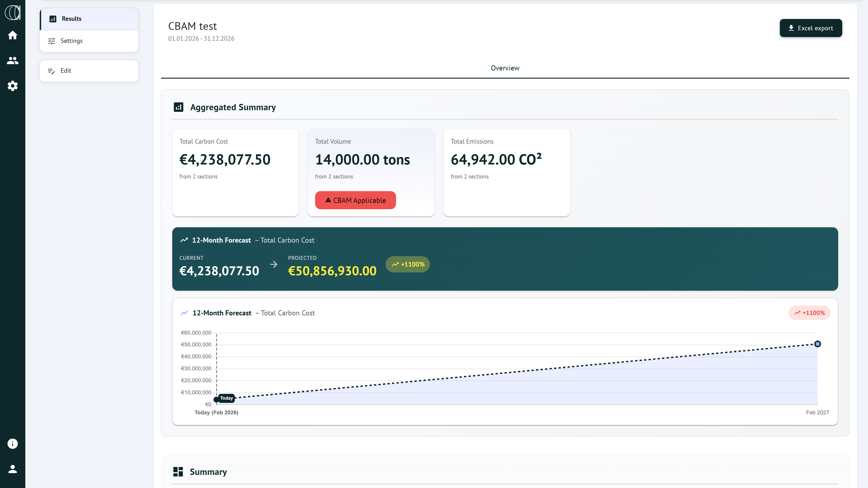The image size is (868, 488).
Task: Click the info circle icon
Action: coord(12,443)
